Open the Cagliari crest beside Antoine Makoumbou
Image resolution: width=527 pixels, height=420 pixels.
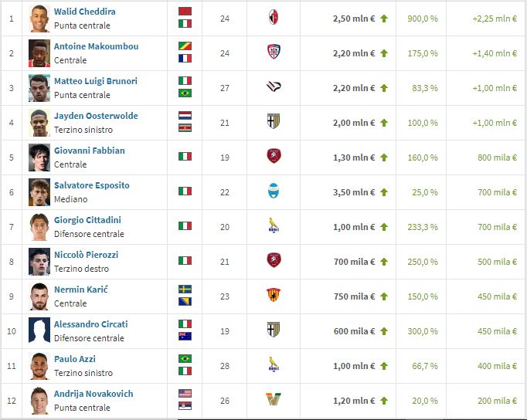pyautogui.click(x=273, y=52)
